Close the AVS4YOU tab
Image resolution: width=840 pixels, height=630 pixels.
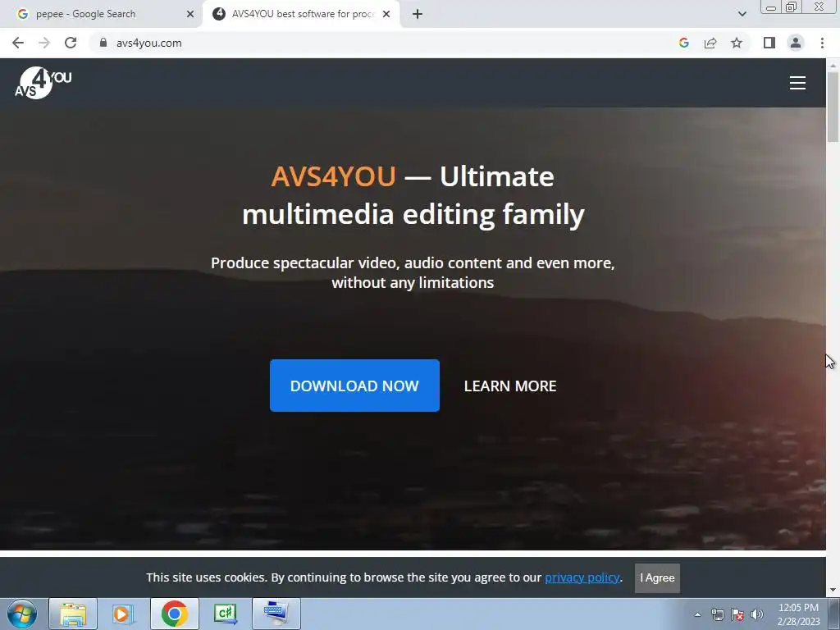pyautogui.click(x=386, y=14)
